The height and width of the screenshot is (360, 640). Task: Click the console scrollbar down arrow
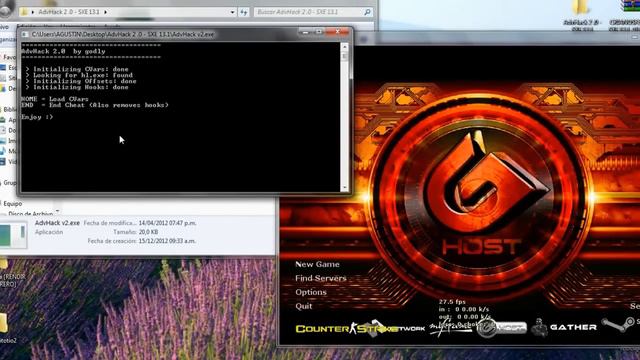coord(344,188)
